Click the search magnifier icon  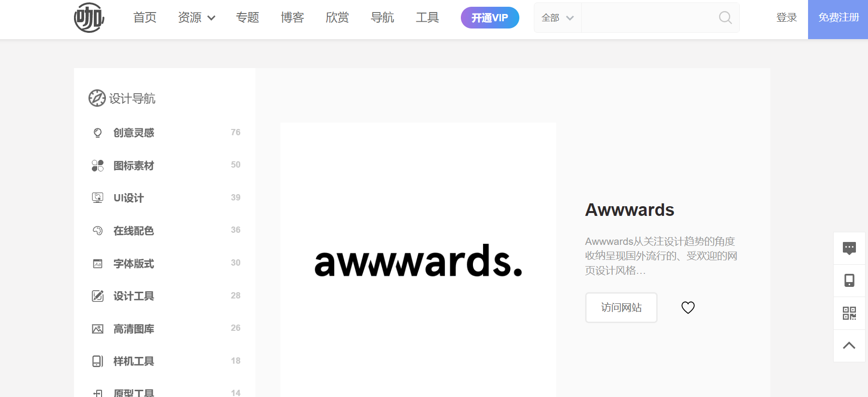pyautogui.click(x=725, y=18)
